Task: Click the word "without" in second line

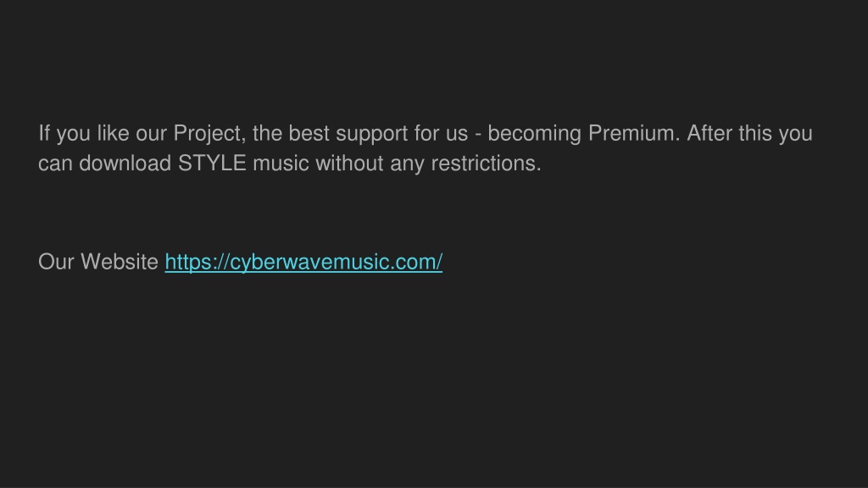Action: pos(349,164)
